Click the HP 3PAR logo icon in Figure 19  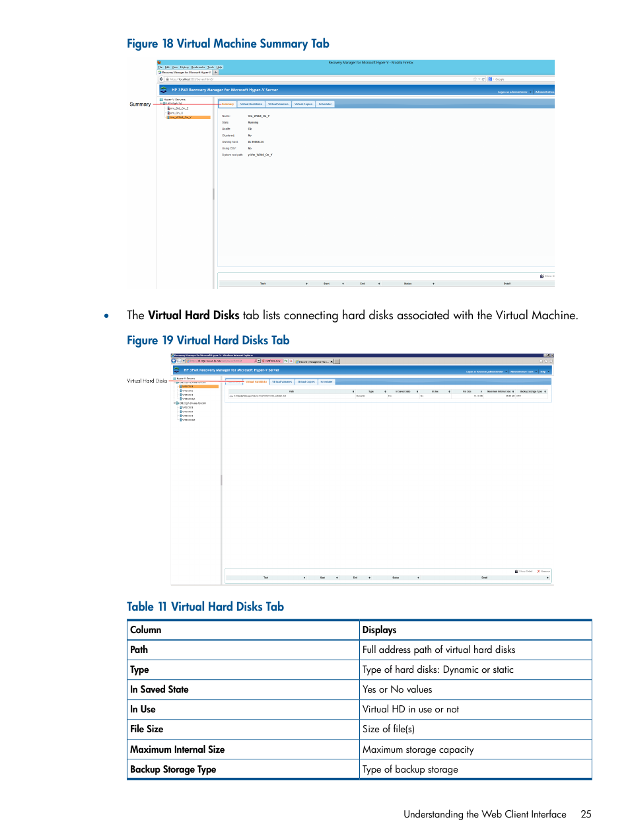(x=176, y=370)
